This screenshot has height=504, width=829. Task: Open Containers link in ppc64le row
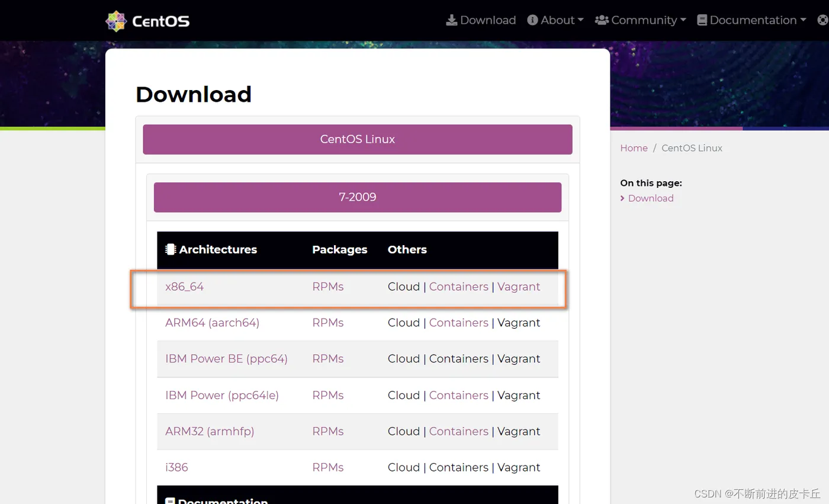click(459, 395)
